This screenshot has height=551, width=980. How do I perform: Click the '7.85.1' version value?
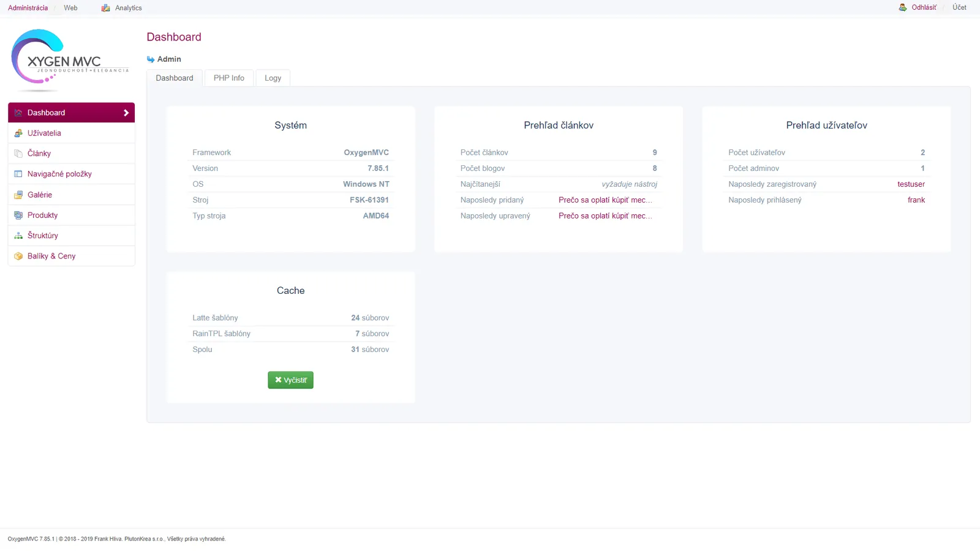point(378,168)
